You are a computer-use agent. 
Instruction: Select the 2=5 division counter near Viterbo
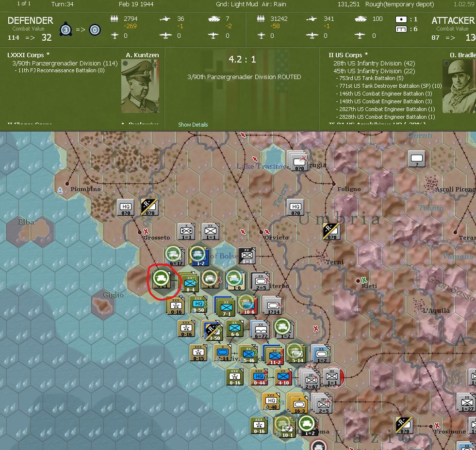[261, 282]
